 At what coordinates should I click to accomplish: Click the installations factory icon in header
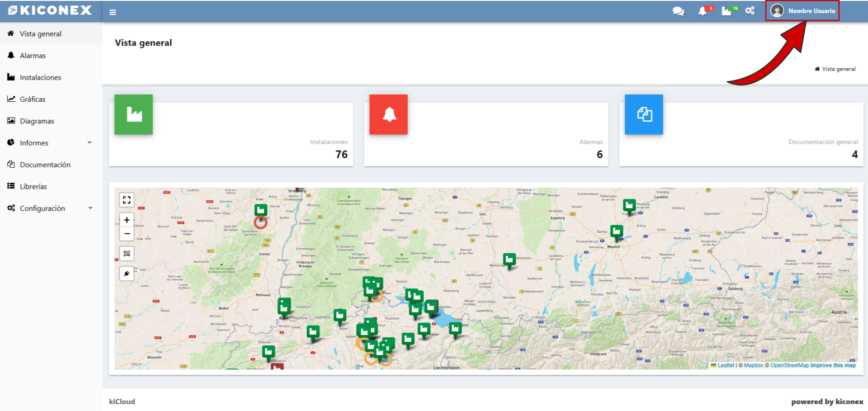pos(726,11)
